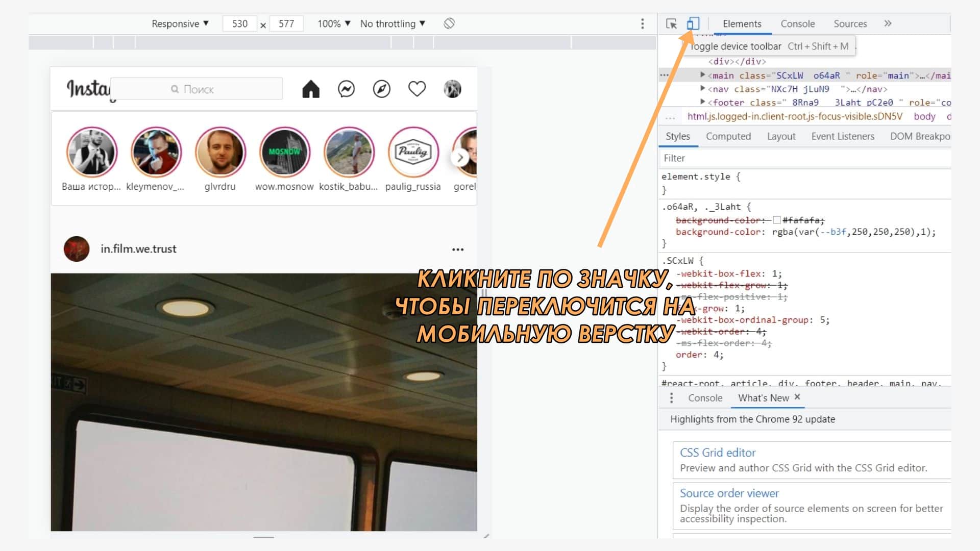Close the What's New drawer tab

tap(797, 397)
